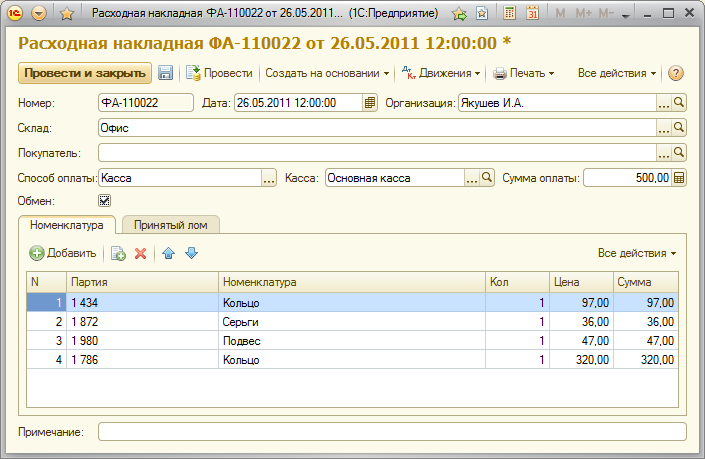Switch to the Номенклатура tab
Viewport: 705px width, 459px height.
pos(67,225)
